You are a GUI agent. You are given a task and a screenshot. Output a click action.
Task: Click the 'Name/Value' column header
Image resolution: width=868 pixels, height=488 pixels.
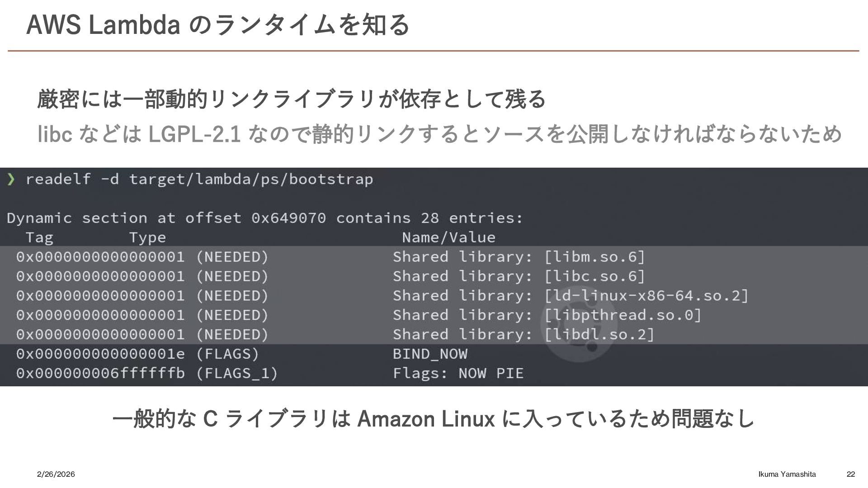[x=448, y=238]
